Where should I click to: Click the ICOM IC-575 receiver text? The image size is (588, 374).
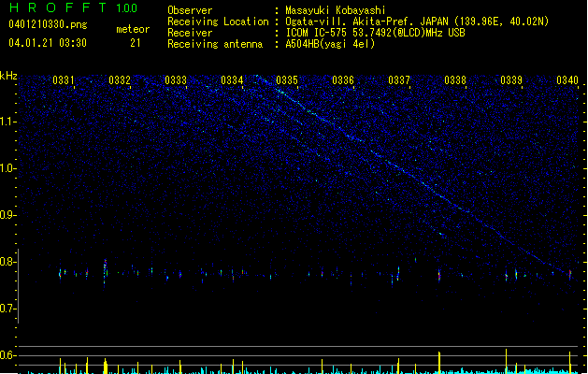375,33
